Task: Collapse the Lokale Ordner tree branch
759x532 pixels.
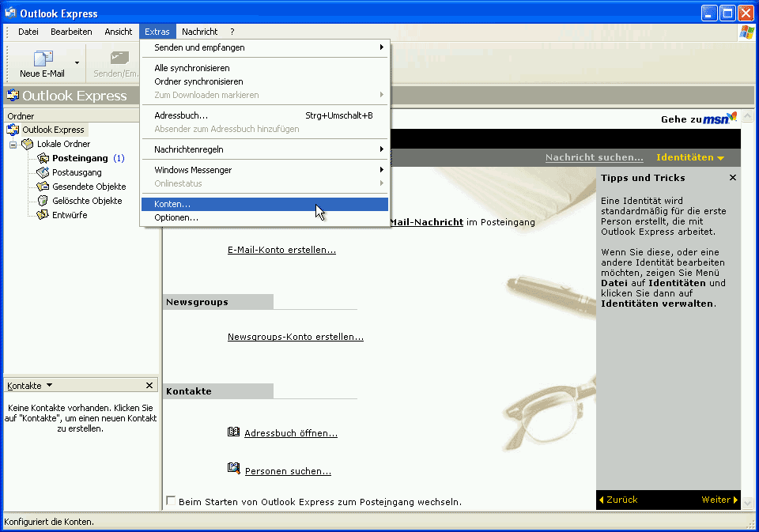Action: coord(13,143)
